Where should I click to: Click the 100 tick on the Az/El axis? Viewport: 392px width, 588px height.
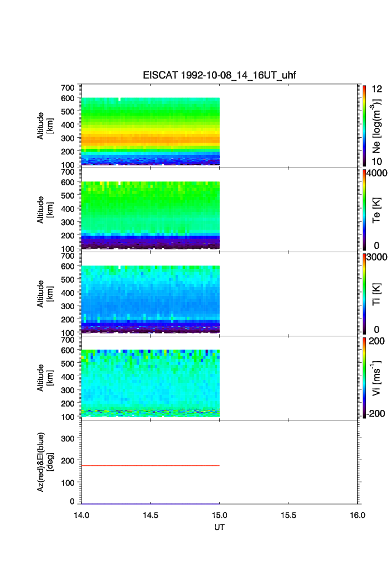[x=68, y=483]
